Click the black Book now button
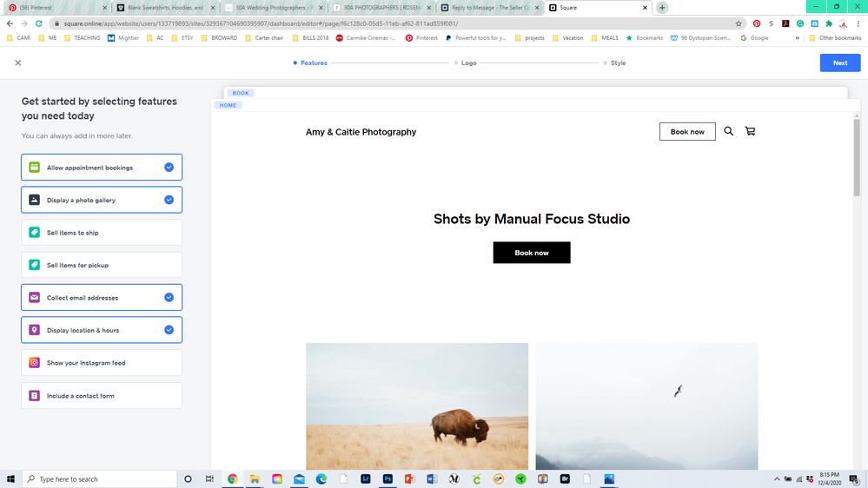The height and width of the screenshot is (488, 868). 532,253
